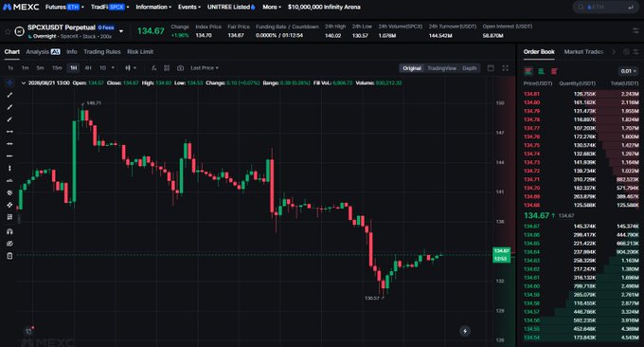The height and width of the screenshot is (347, 644).
Task: Open the Information menu
Action: [153, 7]
